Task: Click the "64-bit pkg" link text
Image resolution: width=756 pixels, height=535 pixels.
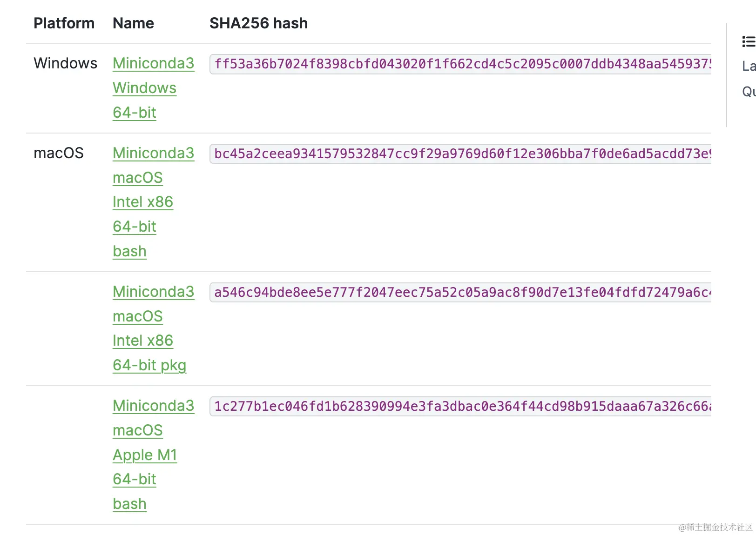Action: coord(149,365)
